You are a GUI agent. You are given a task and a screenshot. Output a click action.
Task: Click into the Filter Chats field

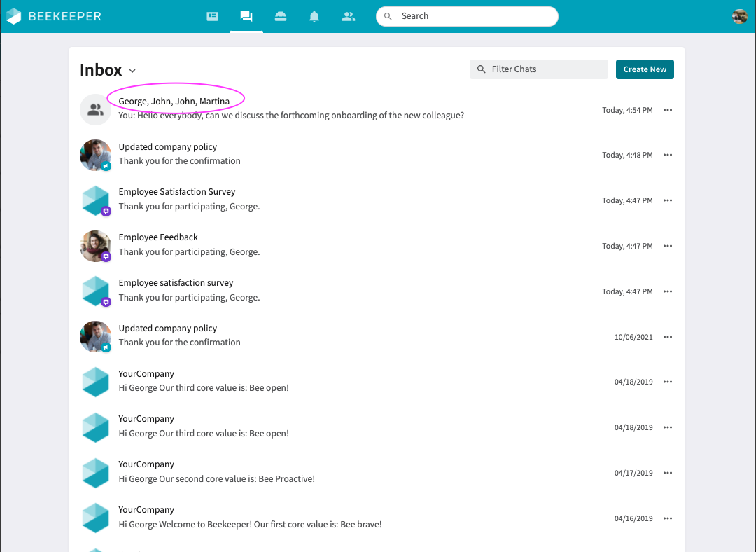click(538, 69)
